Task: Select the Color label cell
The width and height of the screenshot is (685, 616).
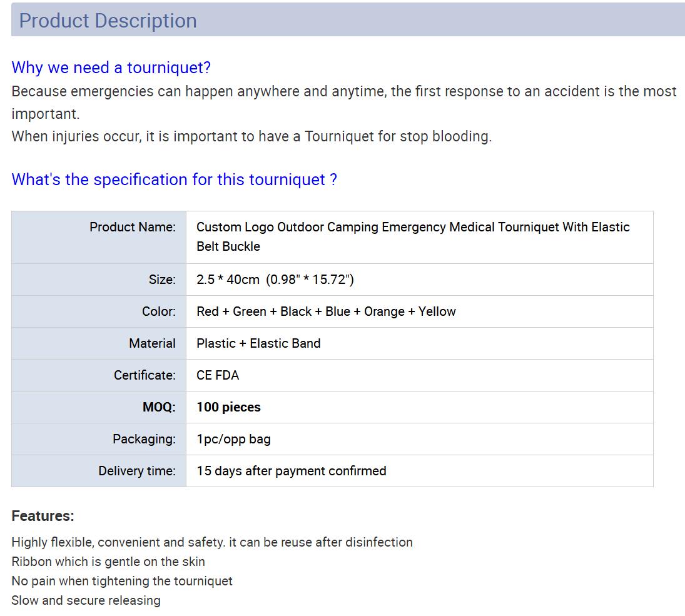Action: click(x=159, y=311)
